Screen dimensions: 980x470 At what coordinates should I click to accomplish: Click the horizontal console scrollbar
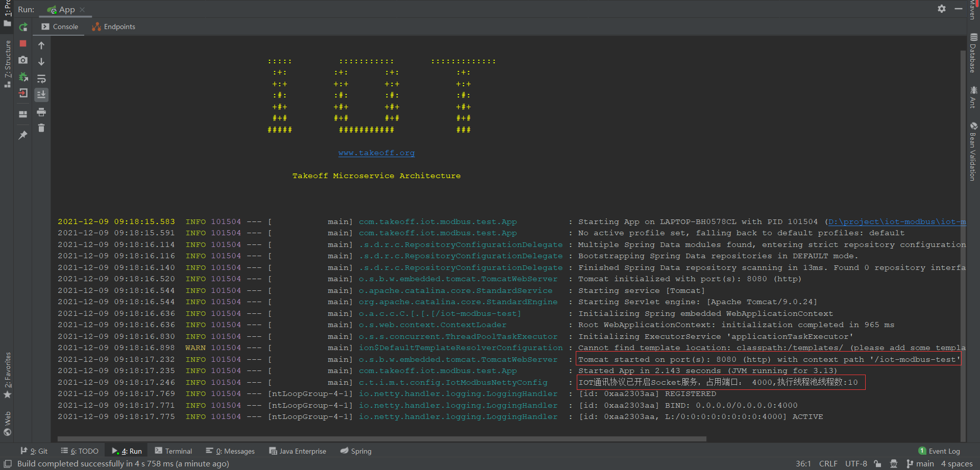382,438
